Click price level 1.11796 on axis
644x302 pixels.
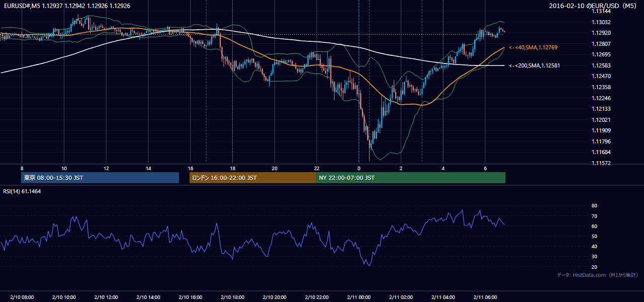[601, 141]
